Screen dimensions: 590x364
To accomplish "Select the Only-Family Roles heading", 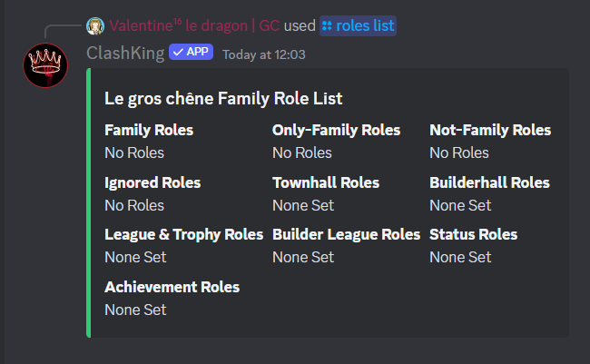I will click(336, 130).
